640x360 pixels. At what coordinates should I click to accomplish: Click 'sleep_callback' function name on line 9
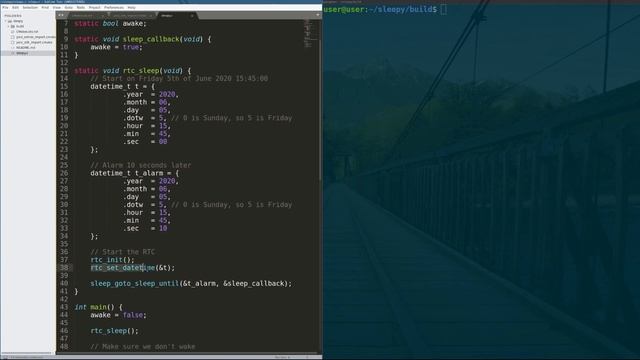[151, 39]
